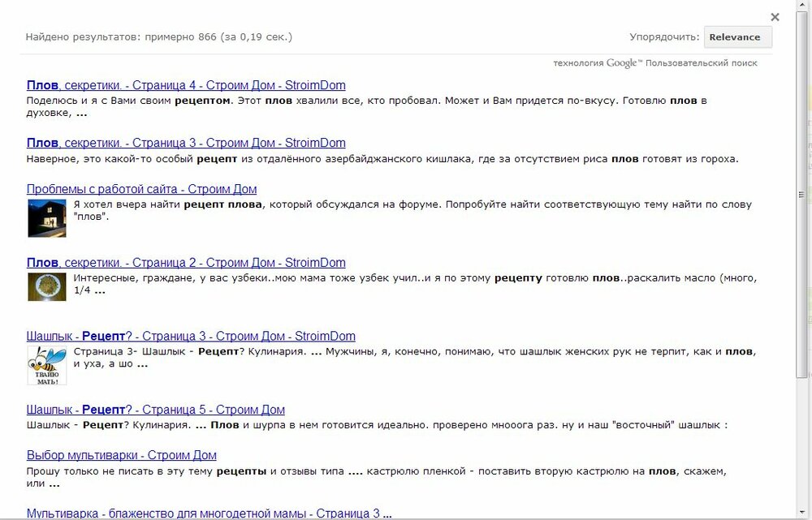This screenshot has width=812, height=520.
Task: Open 'Плов, секретики - Страница 3' result
Action: (x=186, y=143)
